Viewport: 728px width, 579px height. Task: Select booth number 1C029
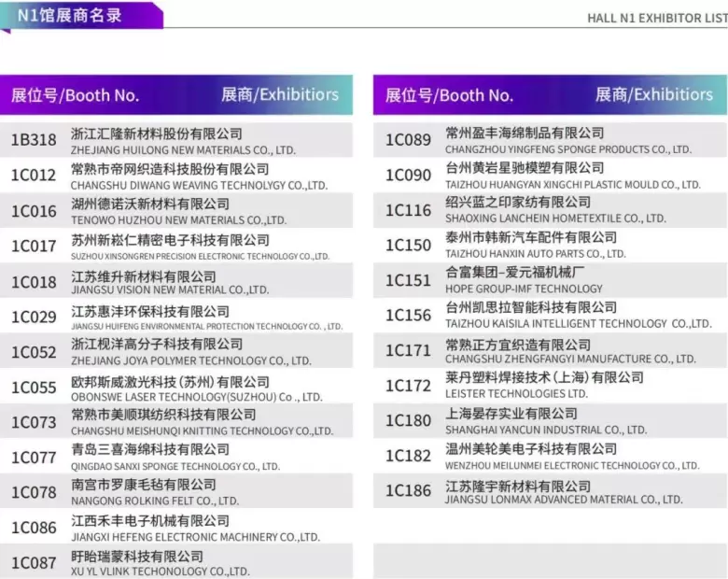tap(34, 317)
